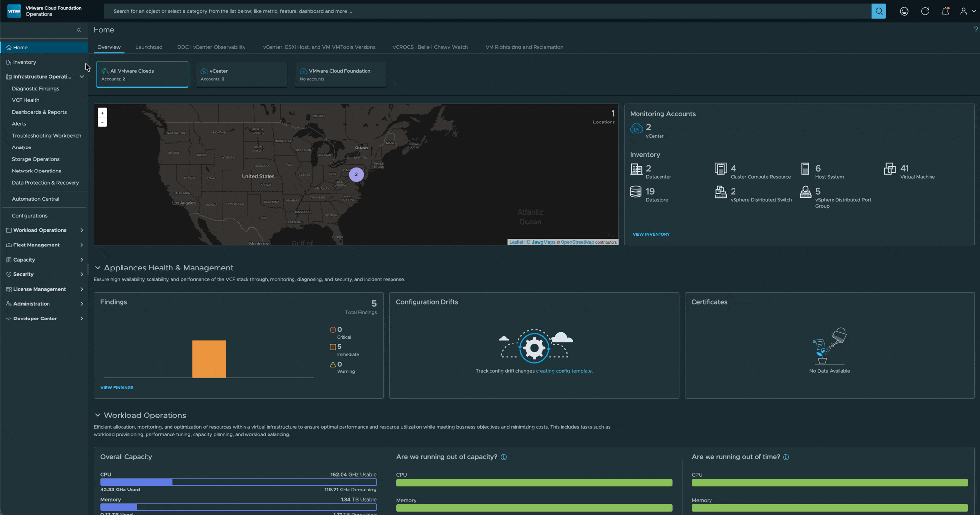Viewport: 980px width, 515px height.
Task: Open the feedback smiley icon
Action: (x=904, y=11)
